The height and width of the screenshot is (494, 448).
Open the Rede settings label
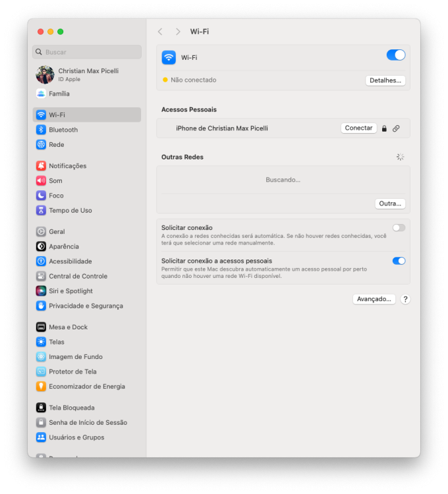click(x=57, y=145)
